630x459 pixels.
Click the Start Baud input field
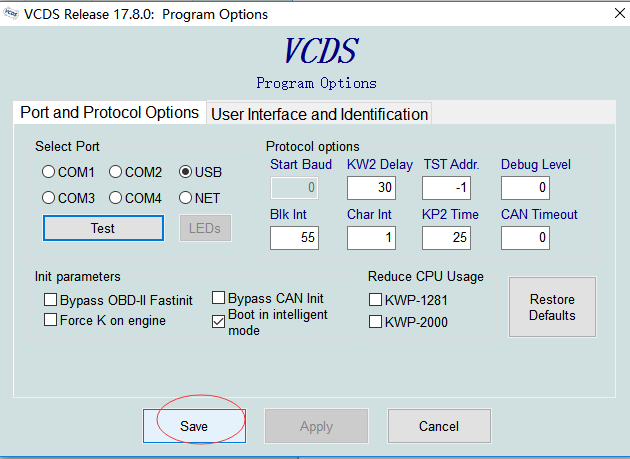pos(295,188)
